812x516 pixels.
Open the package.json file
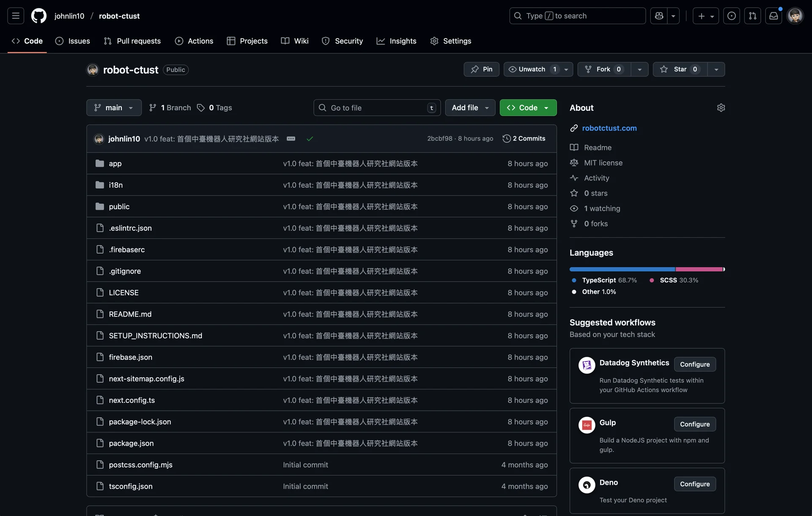131,443
